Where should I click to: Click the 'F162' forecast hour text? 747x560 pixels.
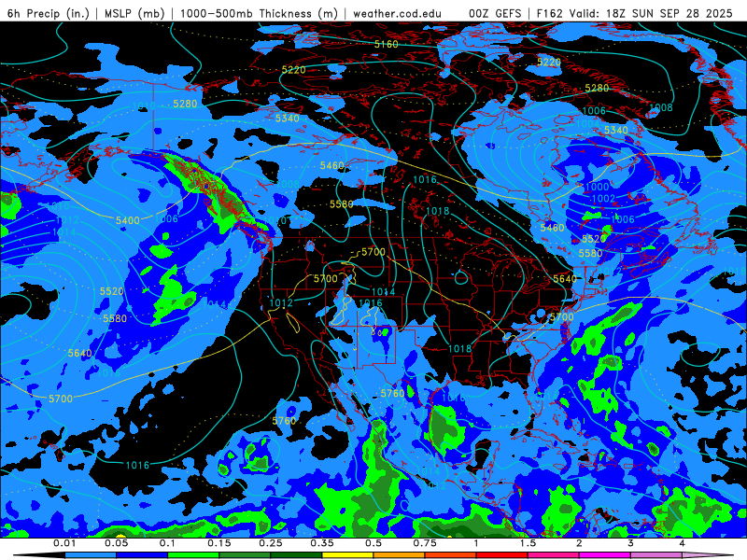click(550, 13)
